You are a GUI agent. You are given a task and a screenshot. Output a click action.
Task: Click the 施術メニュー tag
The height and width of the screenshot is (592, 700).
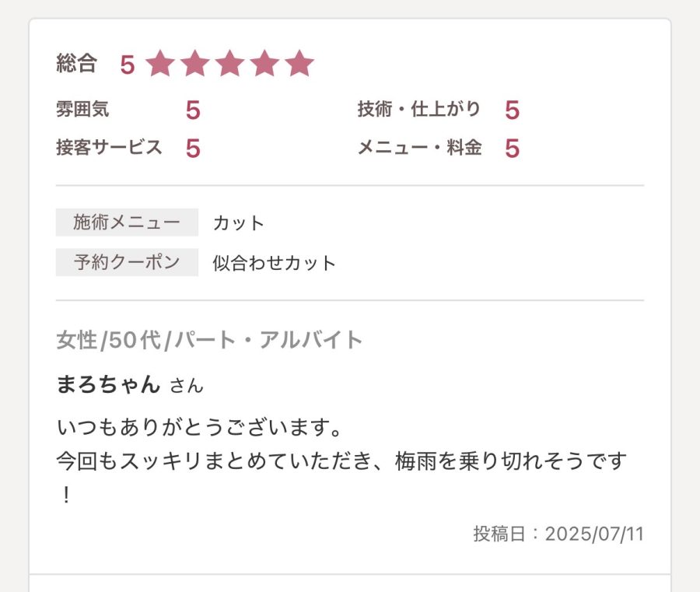[127, 222]
